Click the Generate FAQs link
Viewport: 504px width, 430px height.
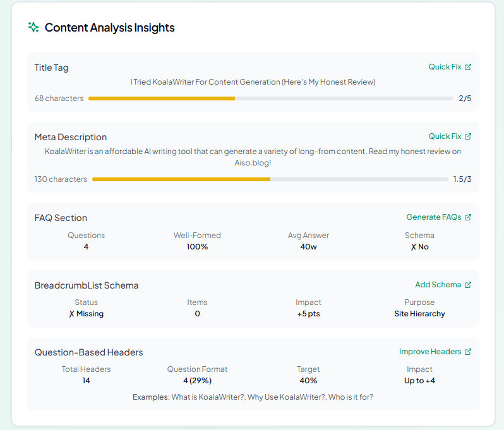point(439,217)
